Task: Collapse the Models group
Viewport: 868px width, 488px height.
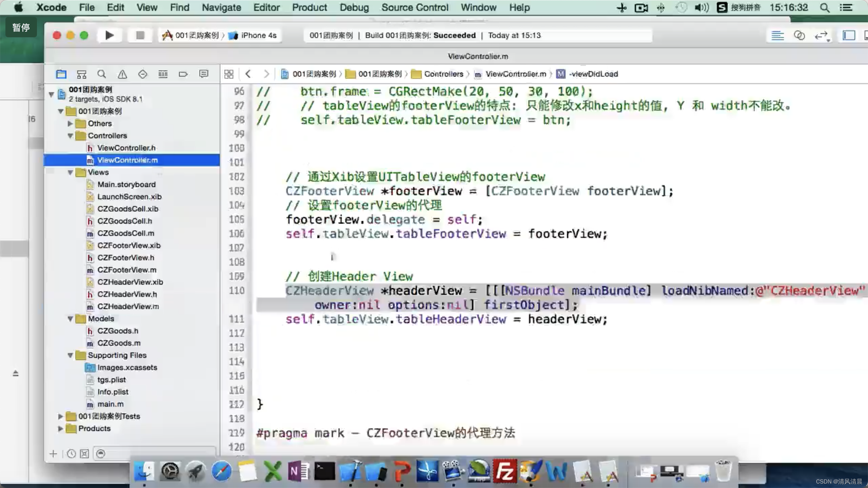Action: click(x=70, y=319)
